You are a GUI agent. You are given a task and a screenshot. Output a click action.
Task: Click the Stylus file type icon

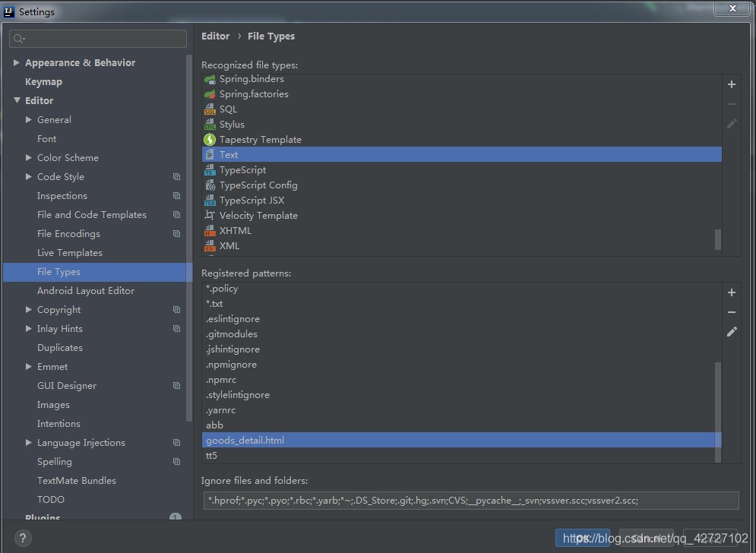[x=210, y=125]
